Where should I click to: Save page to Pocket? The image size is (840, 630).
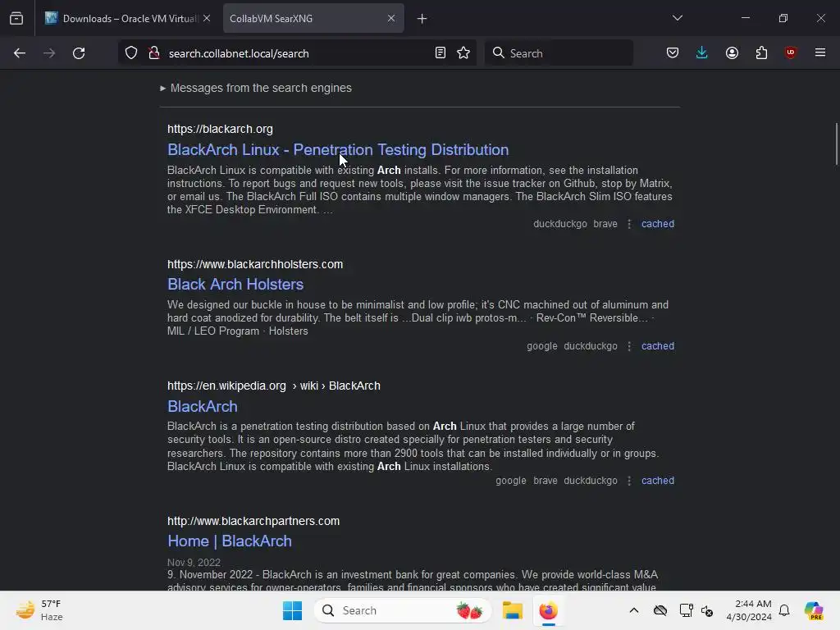pos(673,53)
